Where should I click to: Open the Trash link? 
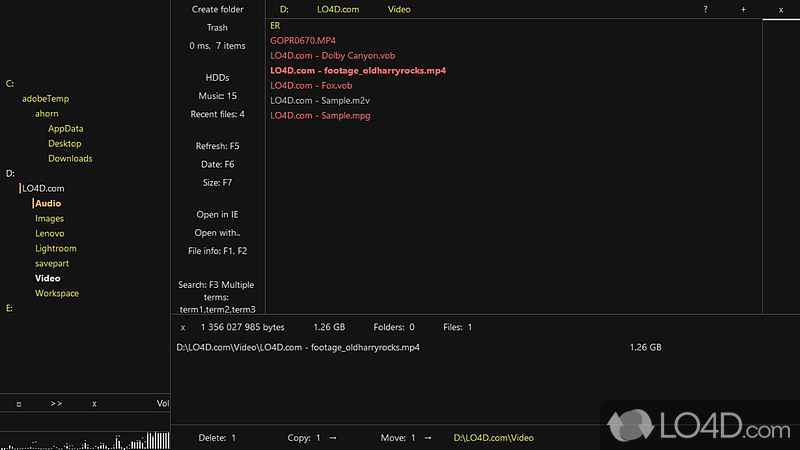click(x=217, y=28)
